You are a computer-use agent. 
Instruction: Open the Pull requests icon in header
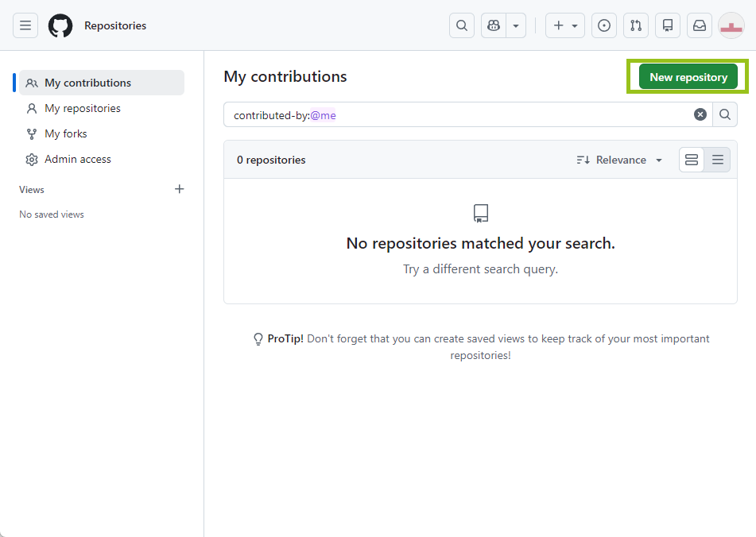coord(636,25)
